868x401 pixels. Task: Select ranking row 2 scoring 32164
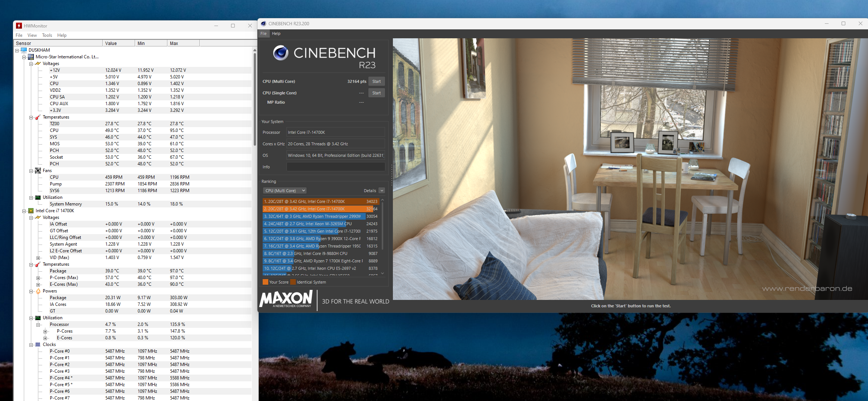tap(320, 209)
